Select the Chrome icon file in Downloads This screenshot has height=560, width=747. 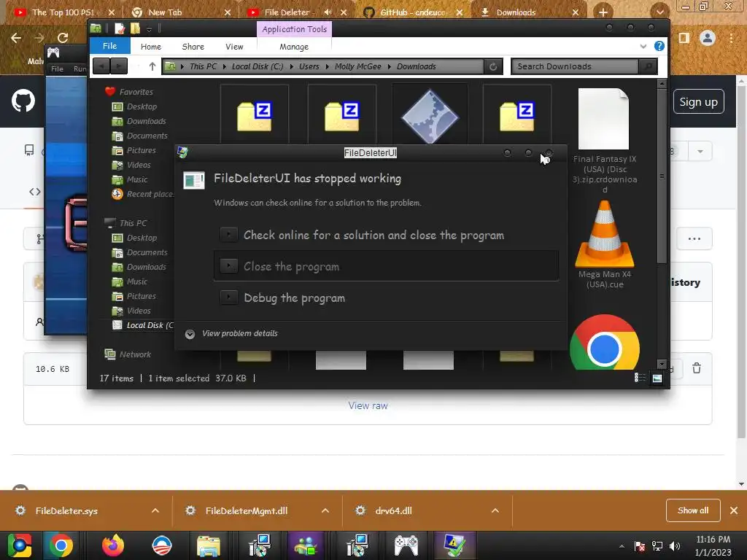coord(605,342)
